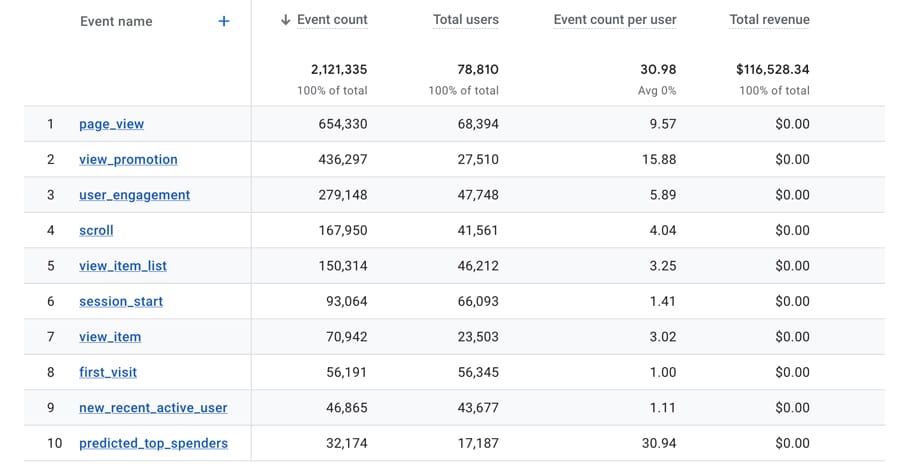Viewport: 912px width, 465px height.
Task: Click the Event name column header
Action: coord(116,22)
